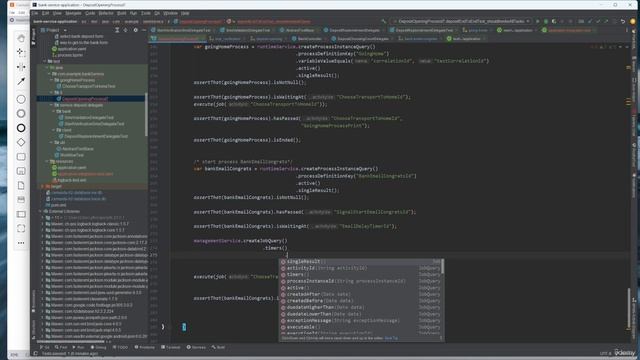Open Project panel settings gear
640x360 pixels.
pyautogui.click(x=136, y=30)
